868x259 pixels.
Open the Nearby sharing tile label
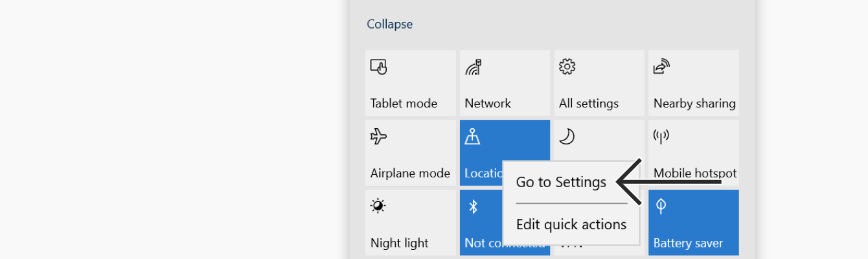(694, 104)
